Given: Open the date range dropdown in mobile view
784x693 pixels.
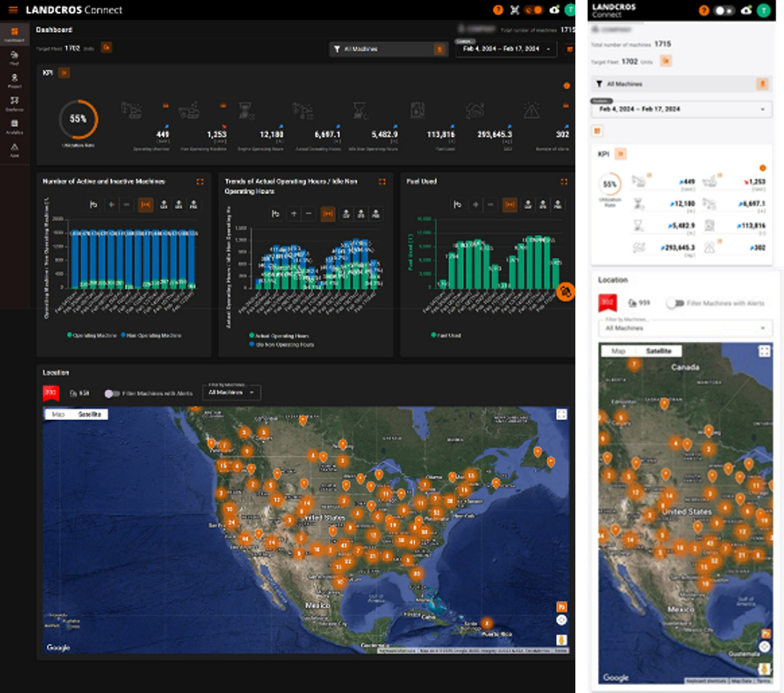Looking at the screenshot, I should tap(682, 109).
